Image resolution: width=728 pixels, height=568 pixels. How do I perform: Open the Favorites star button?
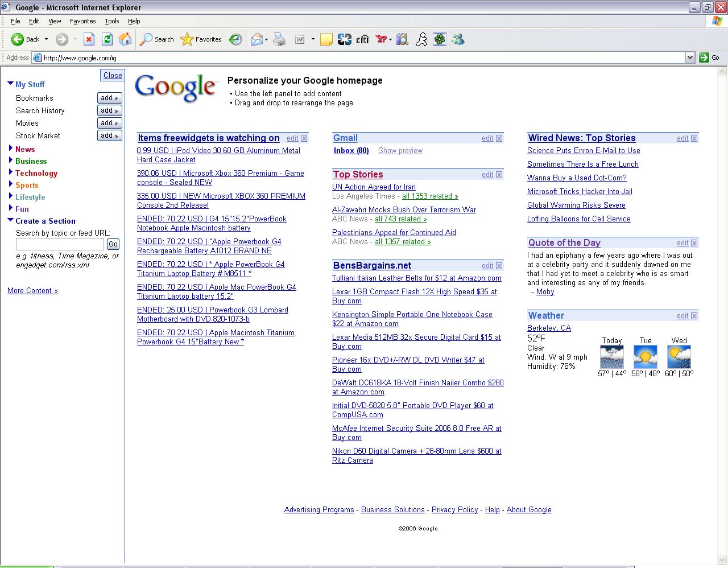(x=201, y=39)
